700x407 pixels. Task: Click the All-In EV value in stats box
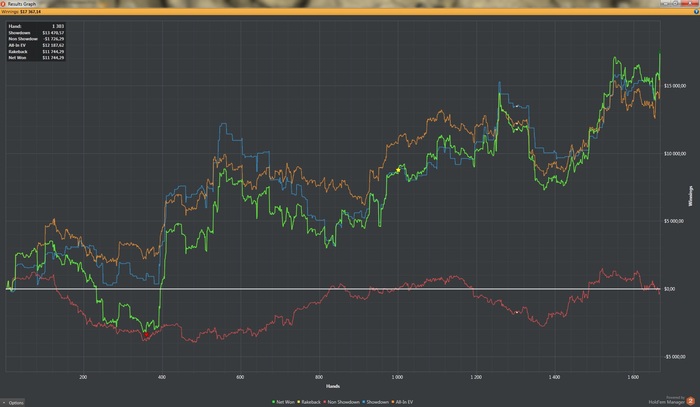53,46
